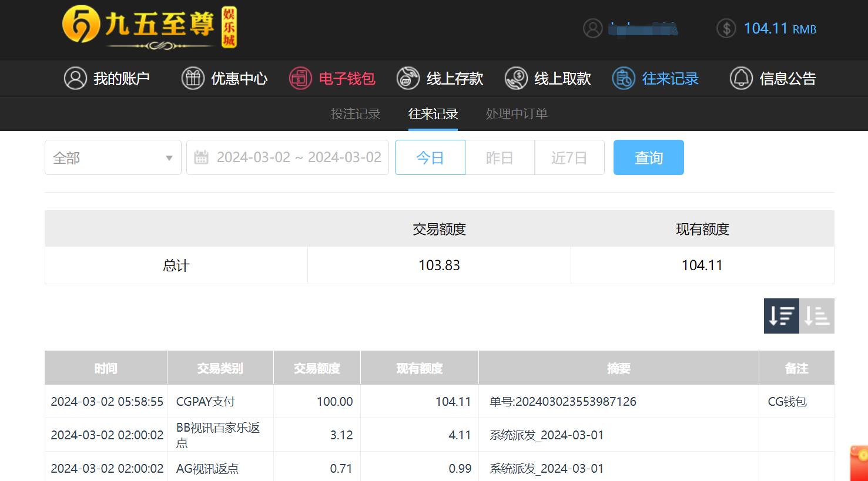Click 现有额度 header in summary table
Image resolution: width=868 pixels, height=481 pixels.
click(702, 229)
